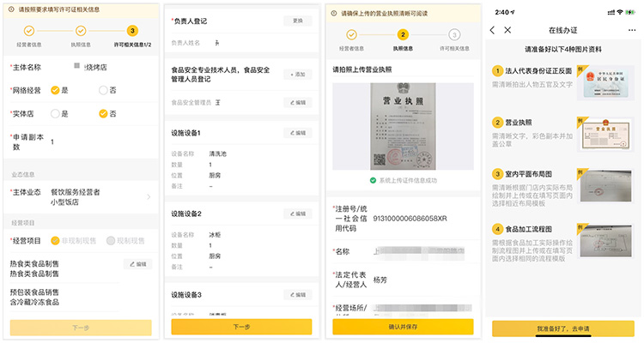Select 否 for 实体店
Screen dimensions: 644x343
pos(103,114)
